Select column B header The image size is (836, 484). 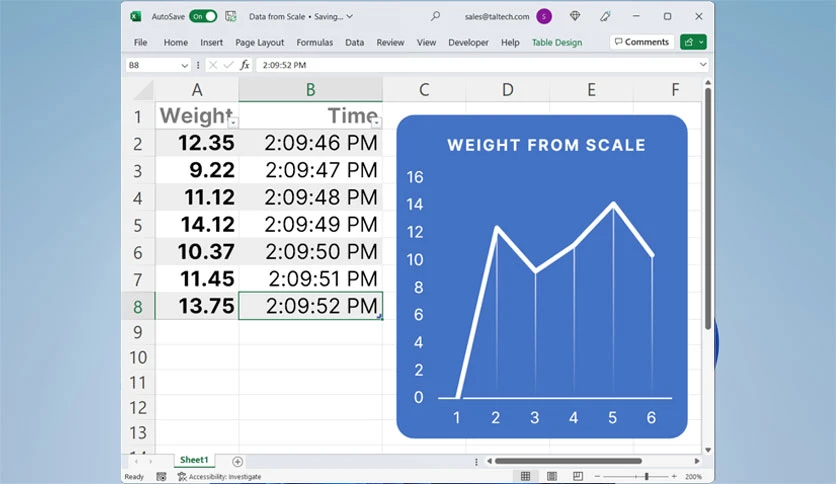[x=310, y=90]
